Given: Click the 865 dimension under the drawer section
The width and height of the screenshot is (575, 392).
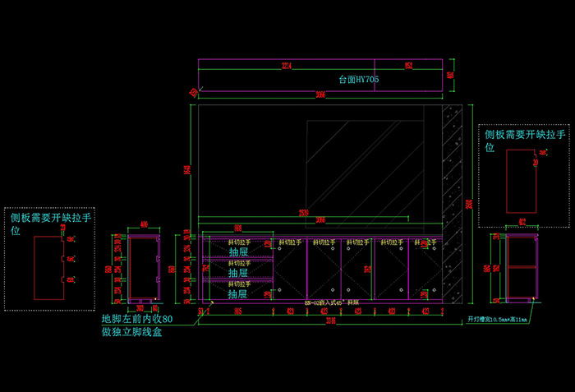Looking at the screenshot, I should point(237,312).
